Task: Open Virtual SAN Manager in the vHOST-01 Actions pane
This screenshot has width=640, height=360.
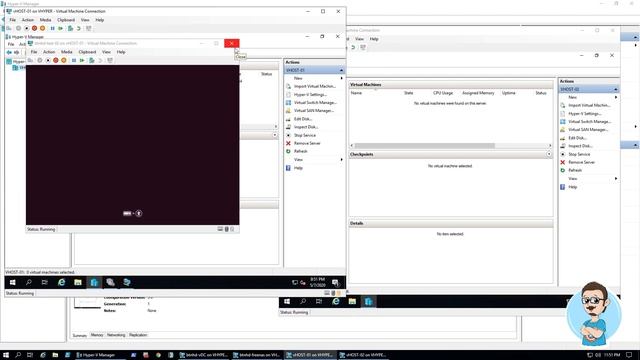Action: tap(314, 111)
